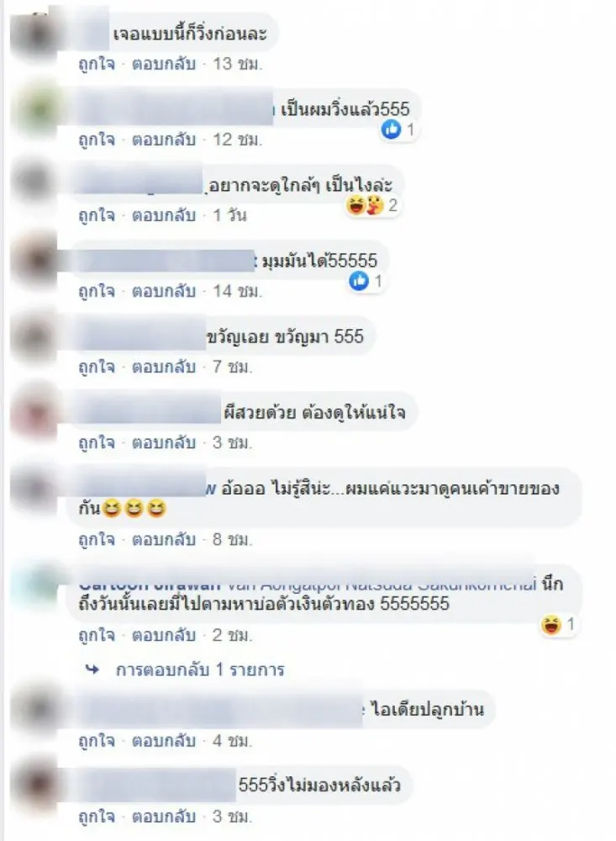Open the 8 ชม. timestamp link
The width and height of the screenshot is (616, 841).
coord(232,539)
